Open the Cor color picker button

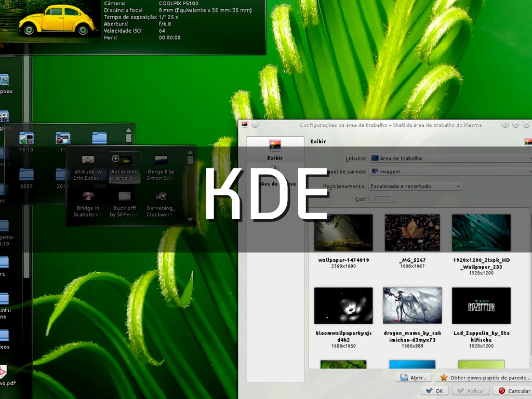click(382, 199)
